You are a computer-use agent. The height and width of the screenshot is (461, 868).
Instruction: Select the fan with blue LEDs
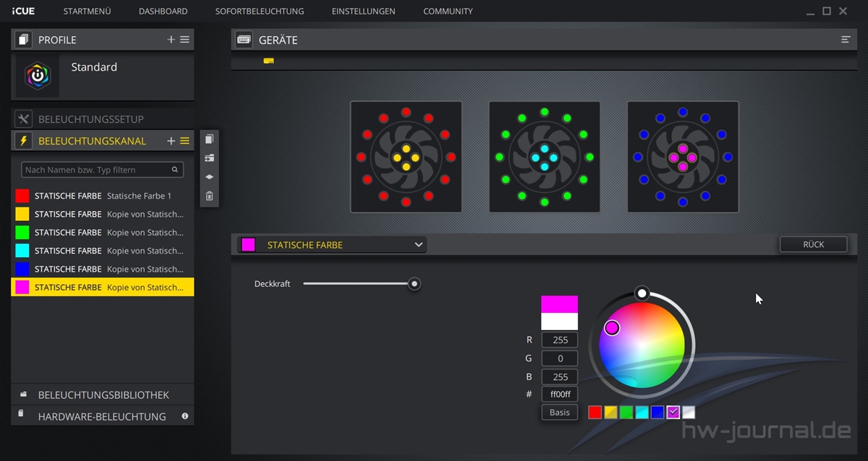coord(683,157)
